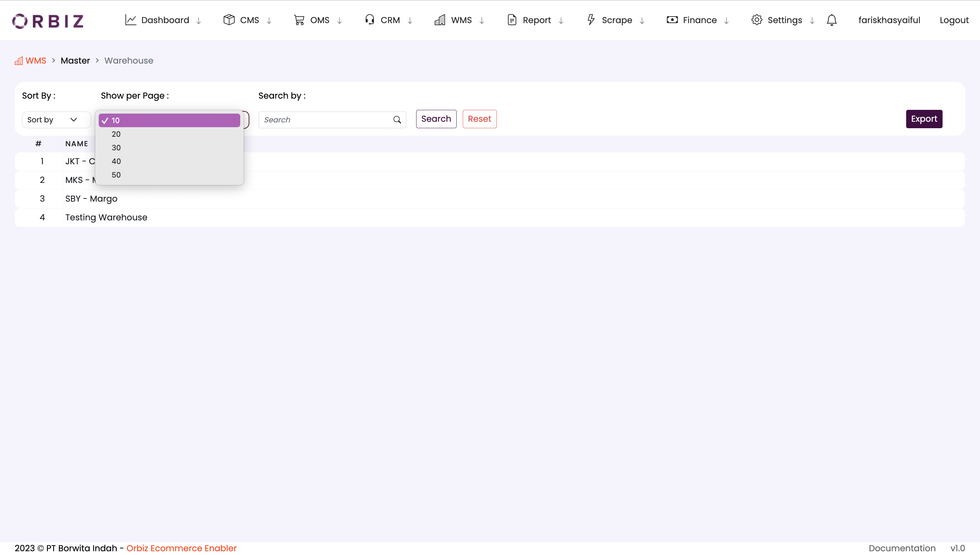The height and width of the screenshot is (555, 980).
Task: Click the CRM headset icon in navigation
Action: (x=370, y=19)
